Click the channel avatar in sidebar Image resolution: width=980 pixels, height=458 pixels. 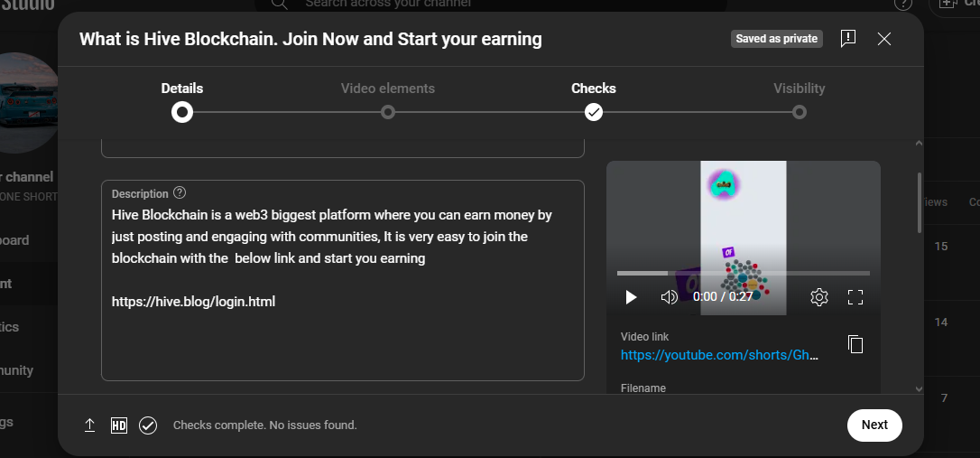click(x=29, y=103)
